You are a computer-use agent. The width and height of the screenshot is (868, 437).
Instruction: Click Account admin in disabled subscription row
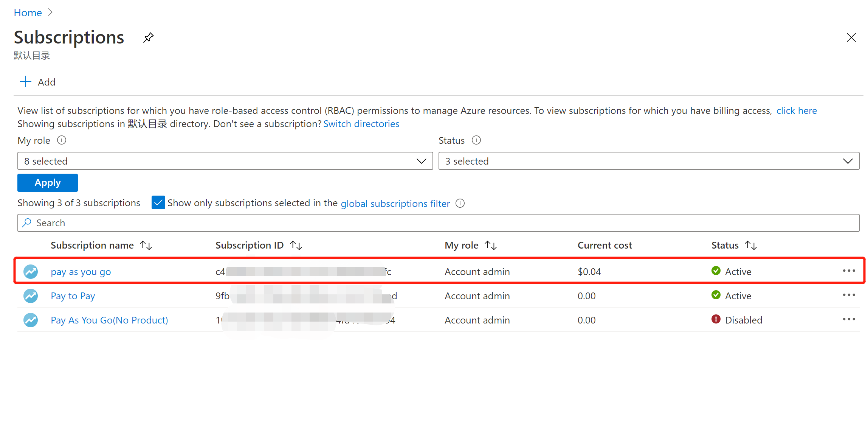(x=477, y=320)
